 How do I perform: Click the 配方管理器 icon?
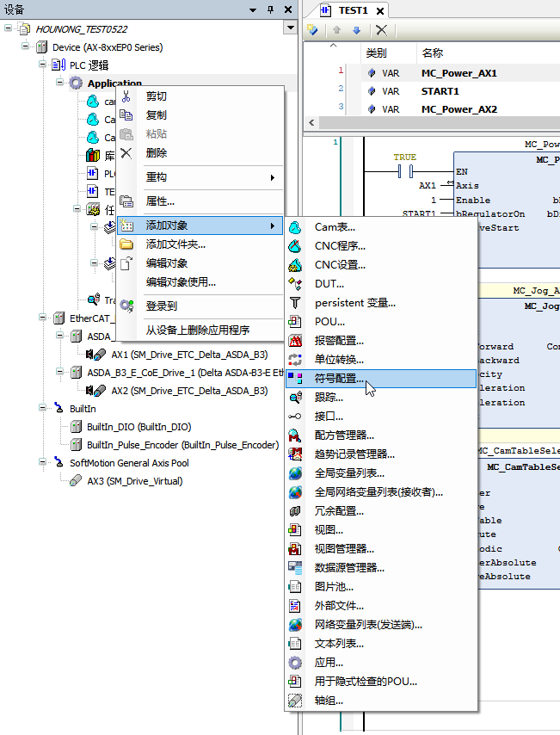click(x=295, y=435)
